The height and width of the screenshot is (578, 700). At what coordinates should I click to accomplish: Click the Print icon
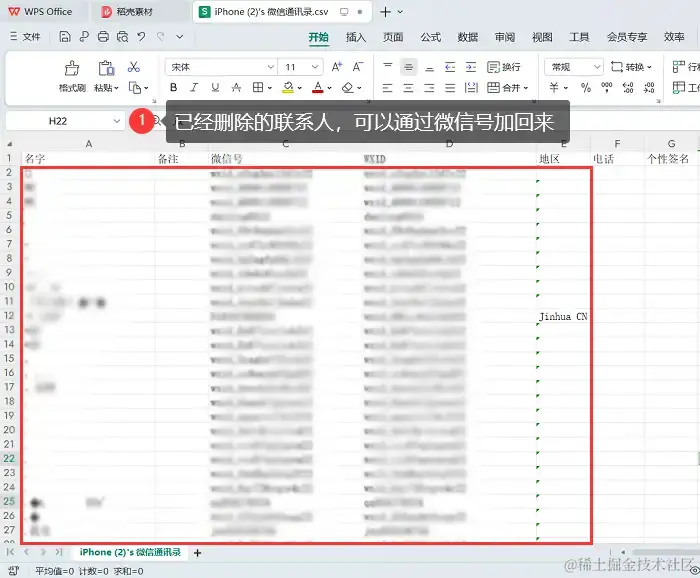pos(103,37)
